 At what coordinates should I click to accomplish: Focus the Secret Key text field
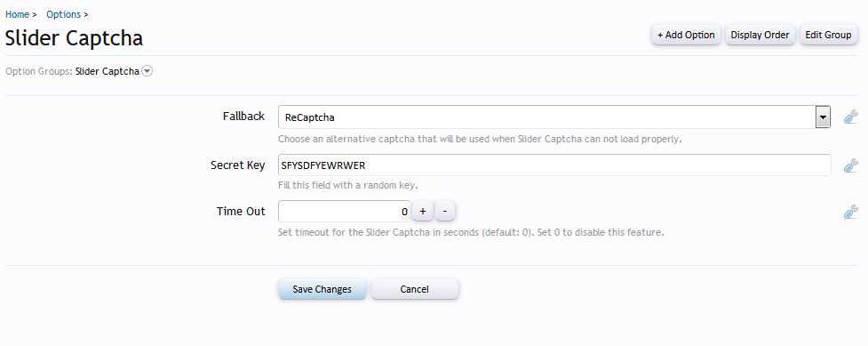click(x=554, y=165)
